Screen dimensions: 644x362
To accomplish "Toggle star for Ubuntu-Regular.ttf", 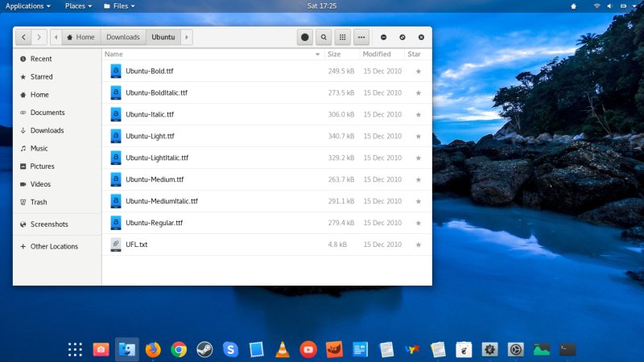I will click(x=418, y=223).
